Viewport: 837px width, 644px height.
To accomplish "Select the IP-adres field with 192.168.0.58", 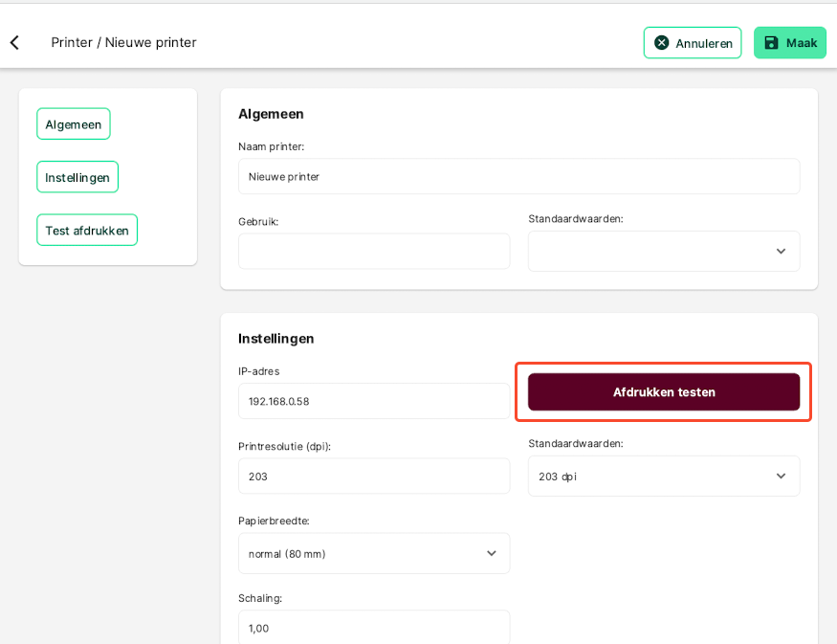I will tap(374, 401).
